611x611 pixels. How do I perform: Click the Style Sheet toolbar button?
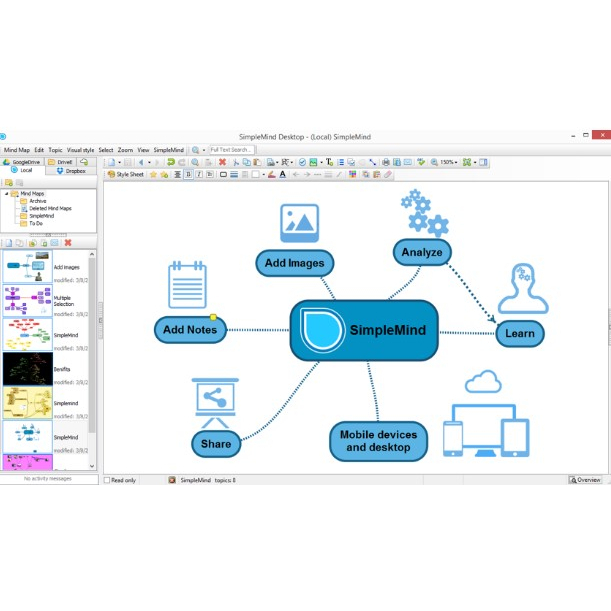126,174
